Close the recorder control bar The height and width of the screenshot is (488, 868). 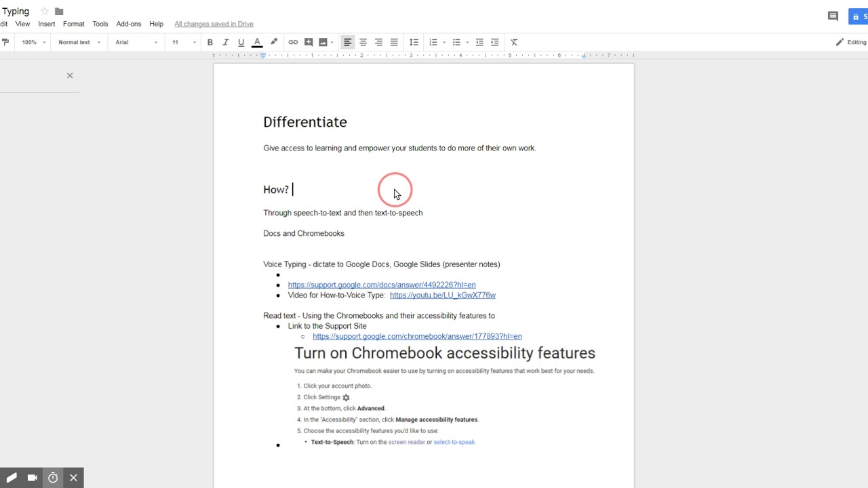point(73,478)
